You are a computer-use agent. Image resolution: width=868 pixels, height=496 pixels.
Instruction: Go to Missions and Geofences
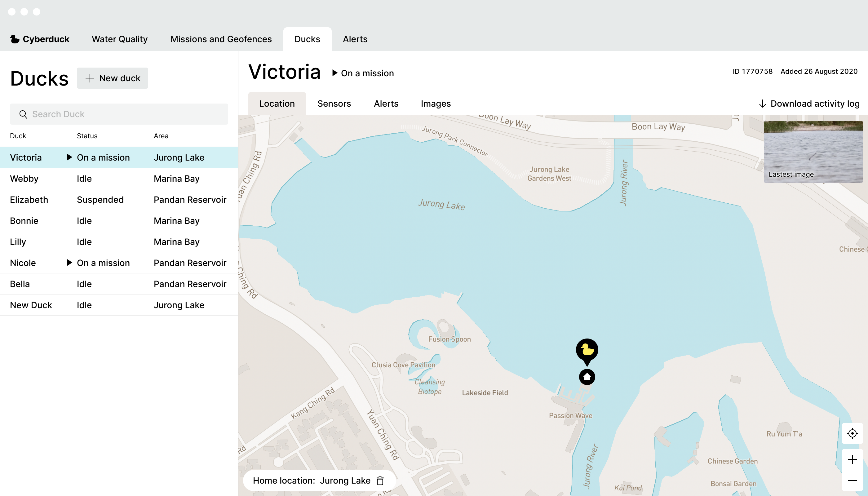point(221,39)
